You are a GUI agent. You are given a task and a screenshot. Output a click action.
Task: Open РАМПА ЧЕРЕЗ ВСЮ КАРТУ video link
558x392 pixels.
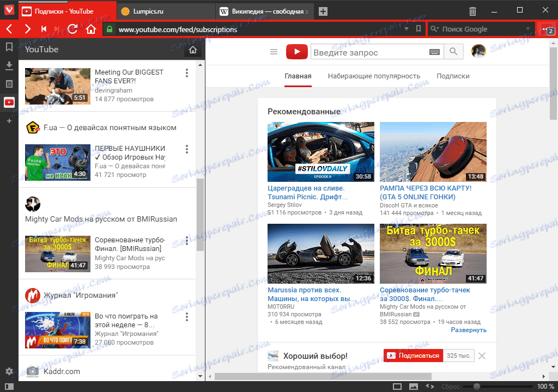coord(426,192)
